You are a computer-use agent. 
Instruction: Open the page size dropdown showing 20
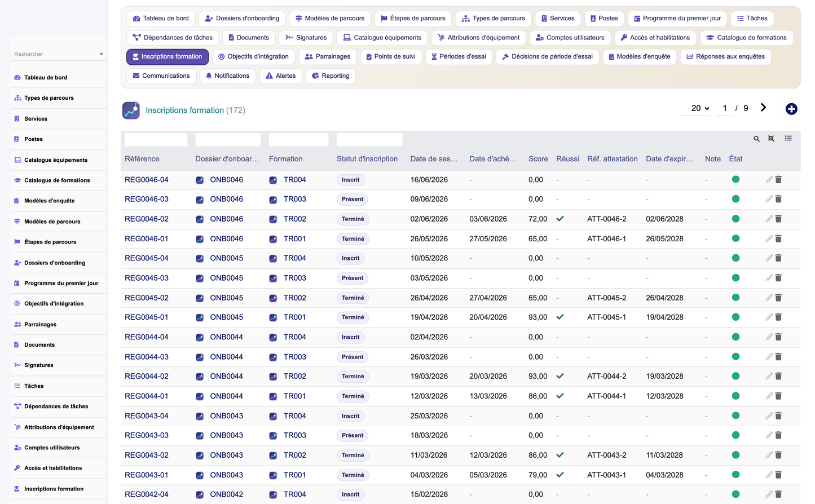click(x=700, y=108)
